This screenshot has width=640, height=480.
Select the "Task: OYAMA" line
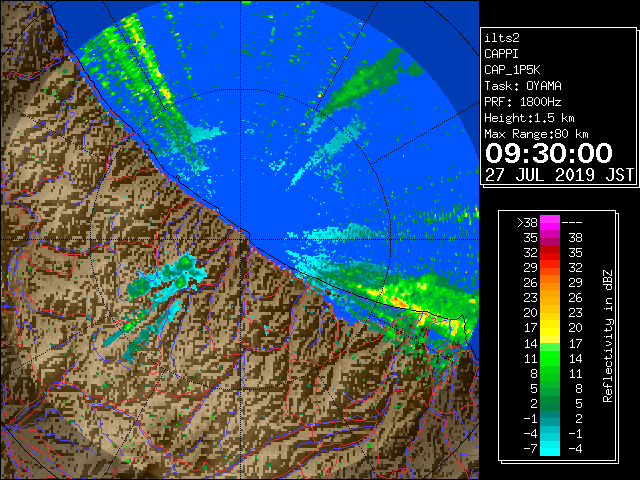523,86
